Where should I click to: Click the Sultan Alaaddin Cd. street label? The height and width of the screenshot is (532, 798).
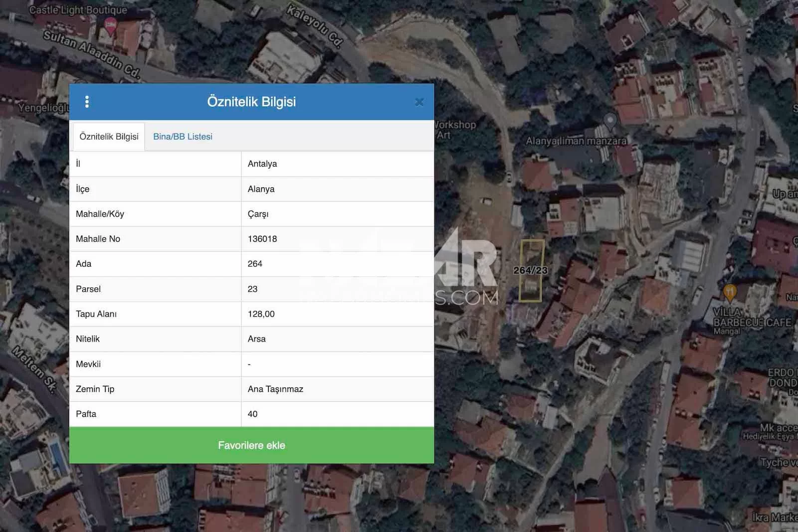(91, 54)
